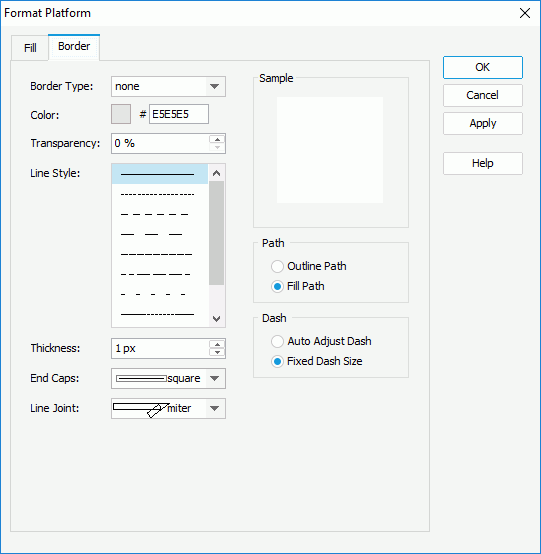Click the border color swatch
Image resolution: width=541 pixels, height=554 pixels.
coord(121,114)
